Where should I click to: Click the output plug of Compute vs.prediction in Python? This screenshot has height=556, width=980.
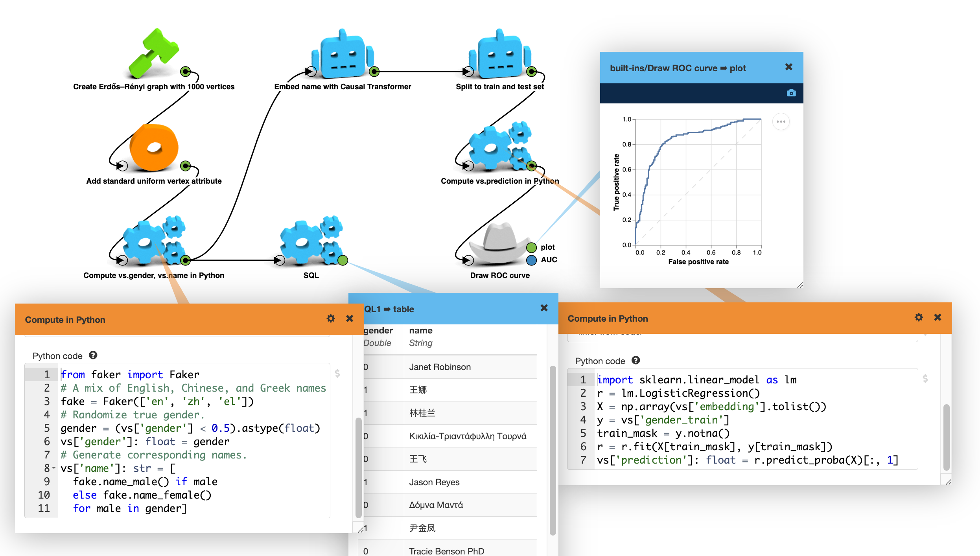[x=531, y=166]
